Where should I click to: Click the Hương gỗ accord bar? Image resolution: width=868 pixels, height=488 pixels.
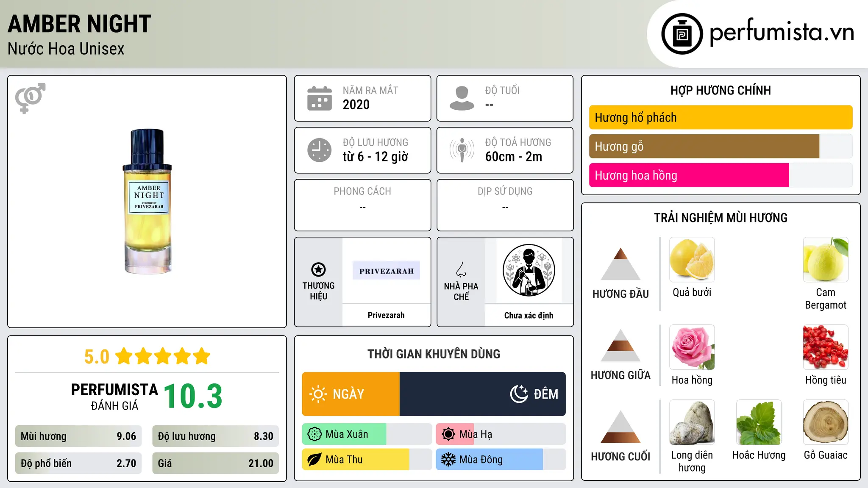coord(721,146)
